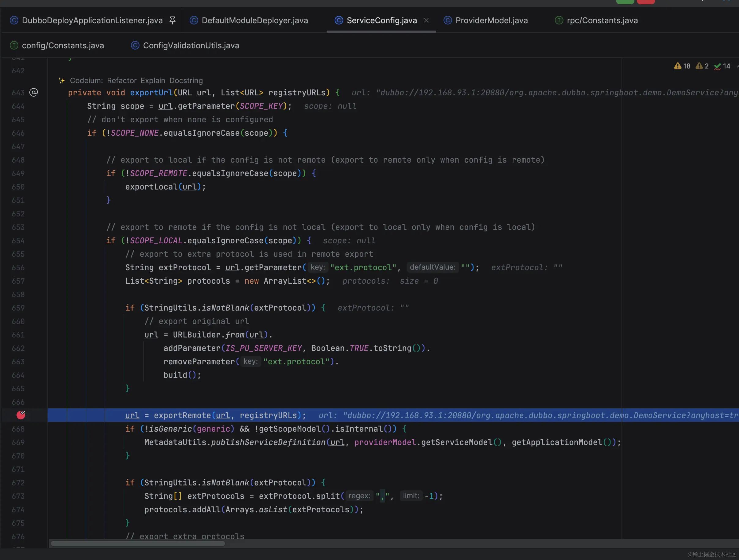This screenshot has height=560, width=739.
Task: Click the Codeium sparkle icon
Action: pos(61,80)
